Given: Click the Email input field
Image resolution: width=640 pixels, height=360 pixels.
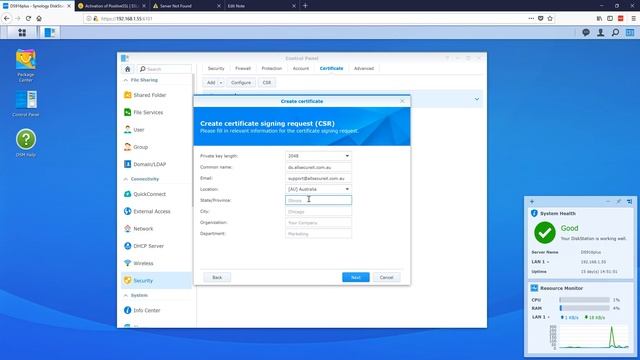Looking at the screenshot, I should (x=318, y=178).
